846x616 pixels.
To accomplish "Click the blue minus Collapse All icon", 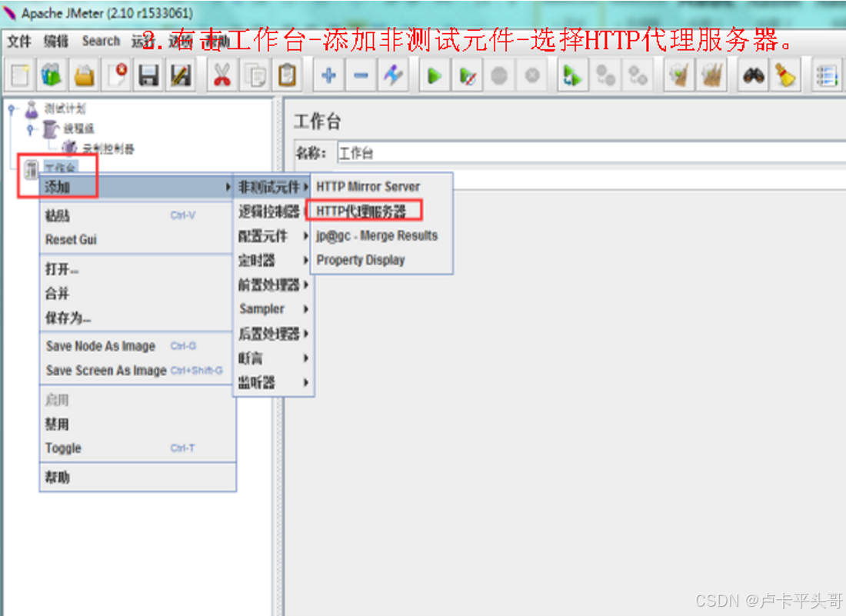I will (x=361, y=75).
